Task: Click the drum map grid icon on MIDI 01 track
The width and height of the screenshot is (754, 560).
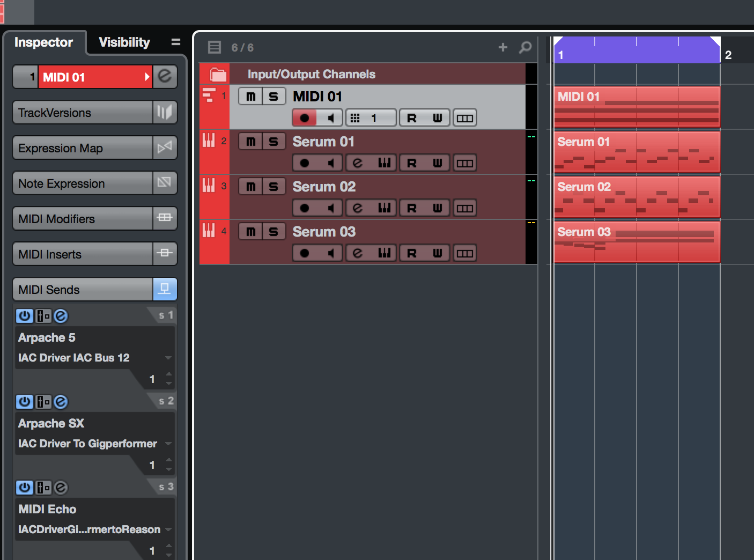Action: pyautogui.click(x=355, y=118)
